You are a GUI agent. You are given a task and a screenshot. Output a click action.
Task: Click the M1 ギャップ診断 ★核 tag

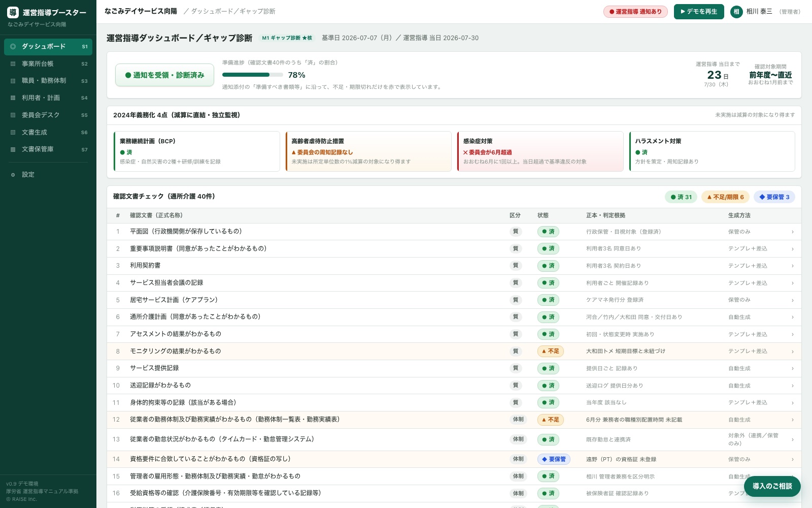coord(287,38)
